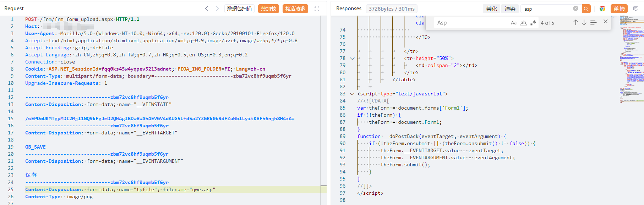Screen dimensions: 644x205
Task: Toggle regular expression (.*) search option
Action: coord(533,23)
